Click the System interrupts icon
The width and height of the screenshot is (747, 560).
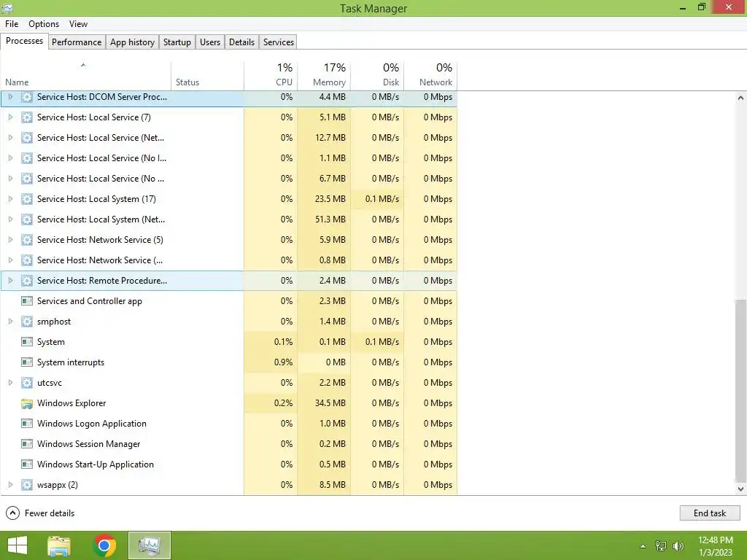click(x=27, y=362)
